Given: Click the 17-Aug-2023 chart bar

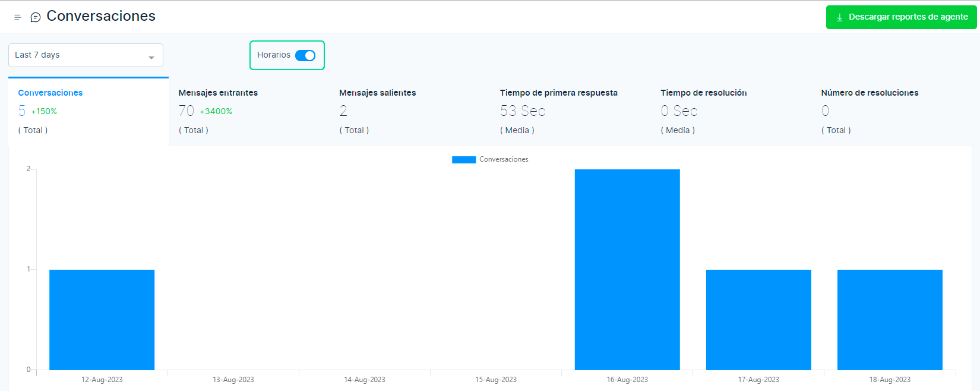Looking at the screenshot, I should pos(758,320).
